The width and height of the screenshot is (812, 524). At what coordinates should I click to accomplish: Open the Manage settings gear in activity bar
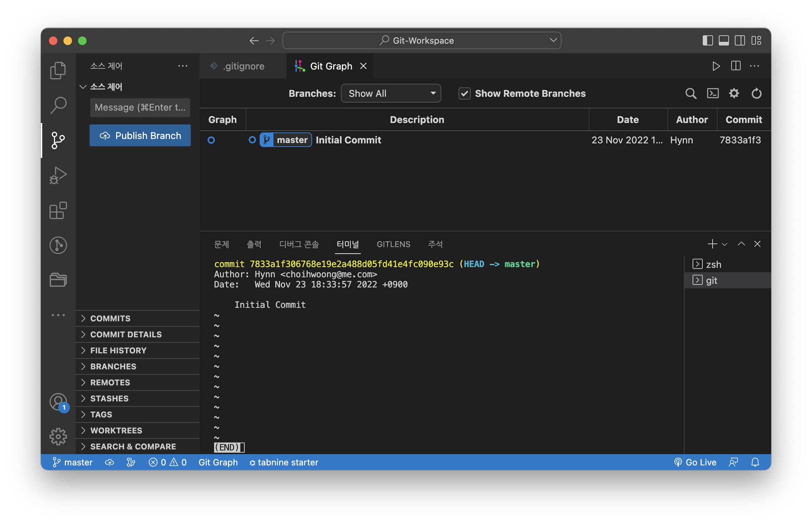pos(58,436)
